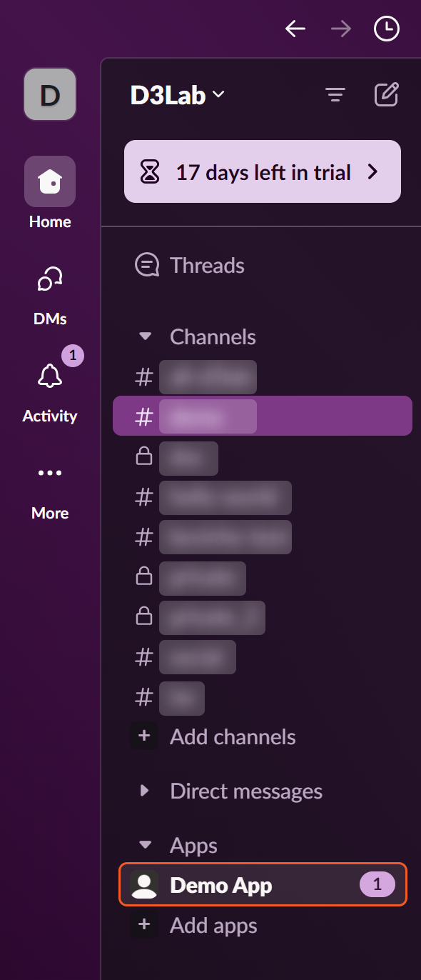Open the Demo App conversation
The height and width of the screenshot is (980, 421).
coord(263,885)
